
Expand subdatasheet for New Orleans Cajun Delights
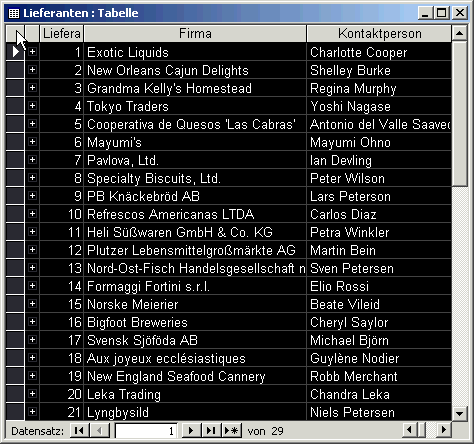point(32,70)
